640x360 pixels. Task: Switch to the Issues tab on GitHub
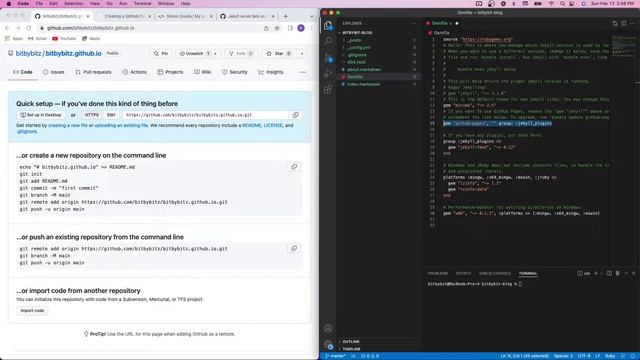(53, 72)
